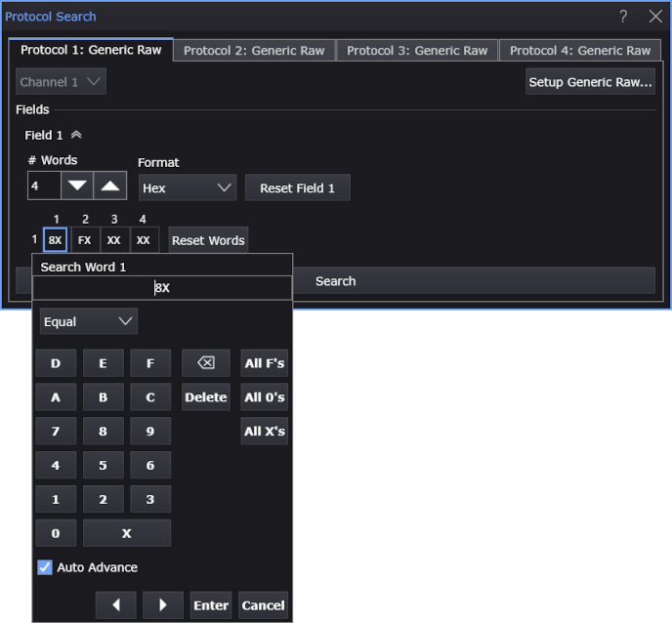Open the Equal comparison dropdown
Screen dimensions: 672x623
click(x=88, y=321)
